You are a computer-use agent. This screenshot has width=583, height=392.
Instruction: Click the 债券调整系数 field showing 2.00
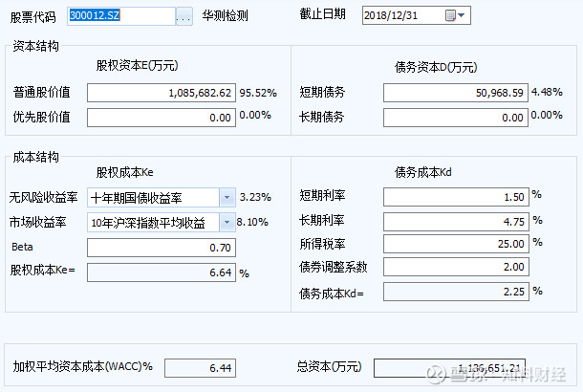pyautogui.click(x=456, y=267)
